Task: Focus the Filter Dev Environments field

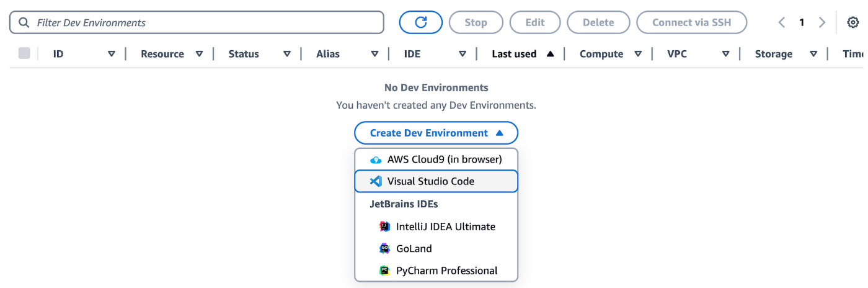Action: 197,22
